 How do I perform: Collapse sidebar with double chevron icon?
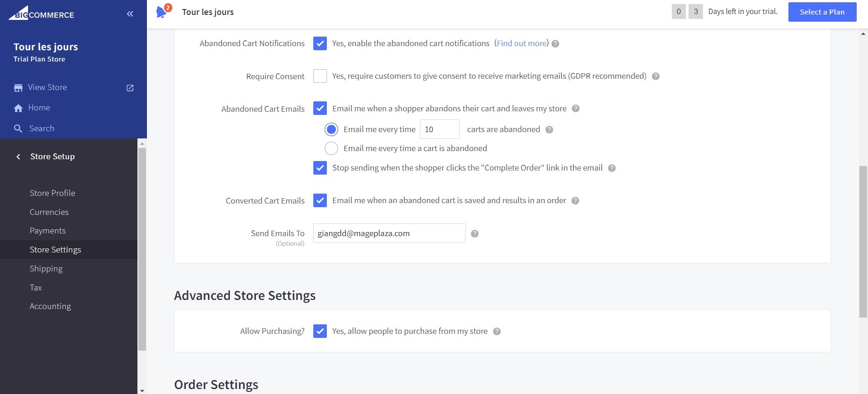pyautogui.click(x=130, y=14)
